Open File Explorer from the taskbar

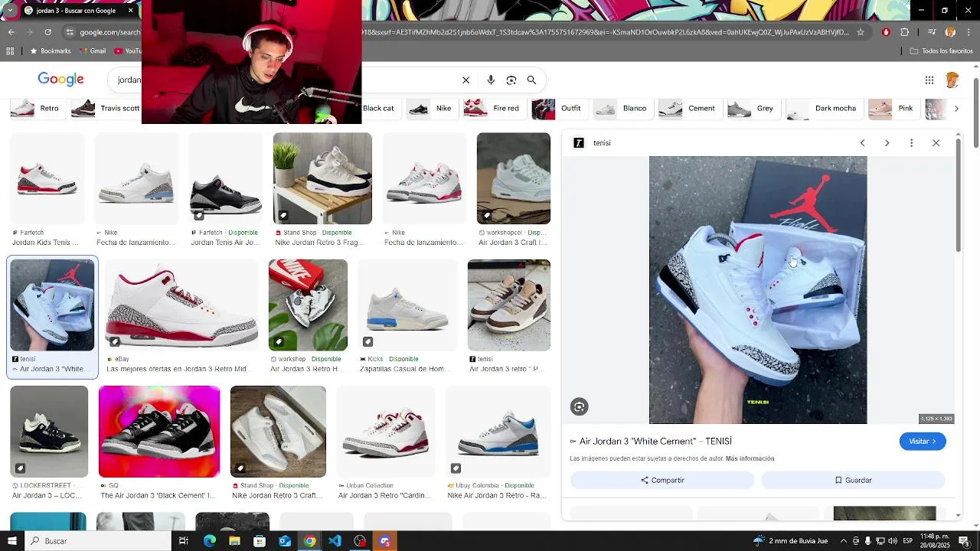coord(234,541)
